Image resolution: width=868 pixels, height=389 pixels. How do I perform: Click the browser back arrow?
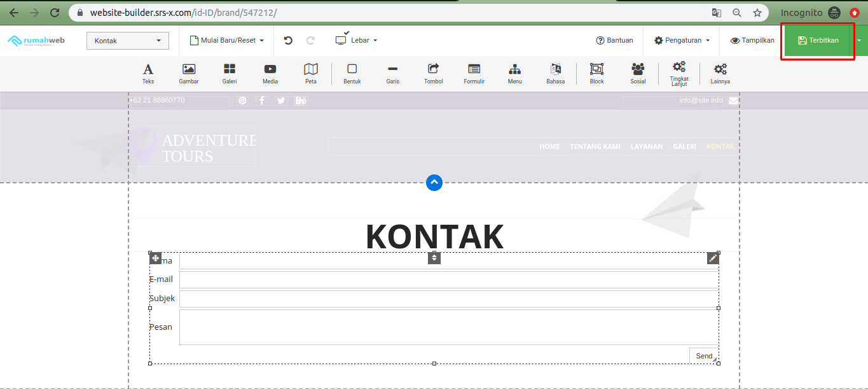click(13, 12)
